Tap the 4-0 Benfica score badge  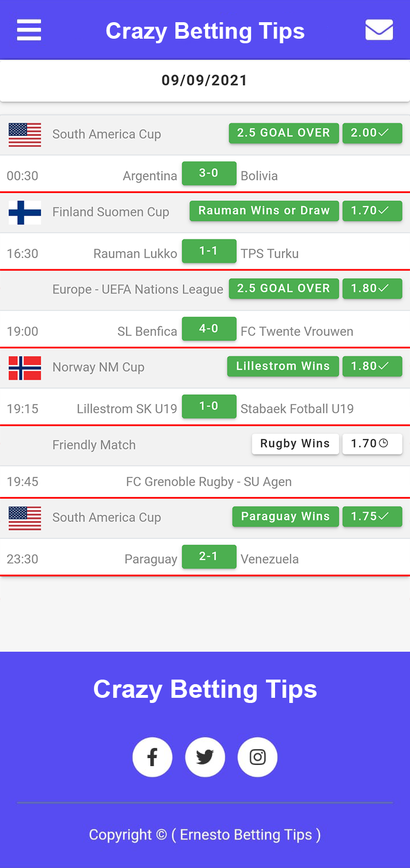(x=209, y=328)
